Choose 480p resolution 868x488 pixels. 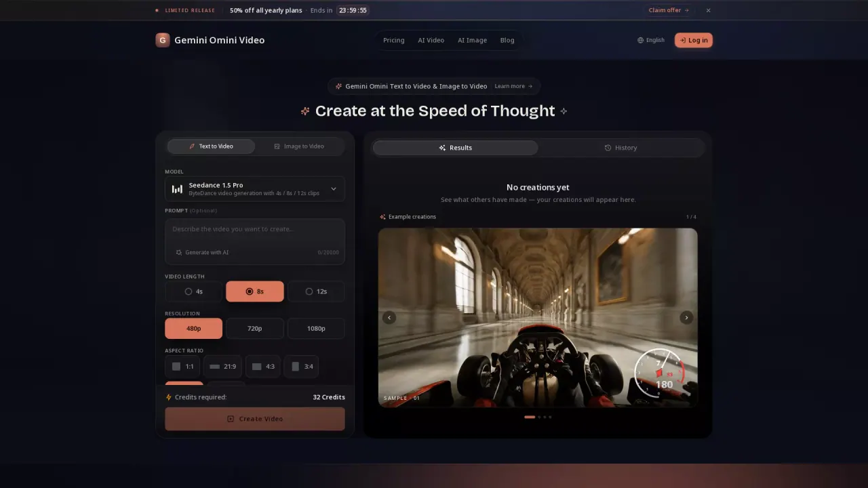pyautogui.click(x=193, y=328)
